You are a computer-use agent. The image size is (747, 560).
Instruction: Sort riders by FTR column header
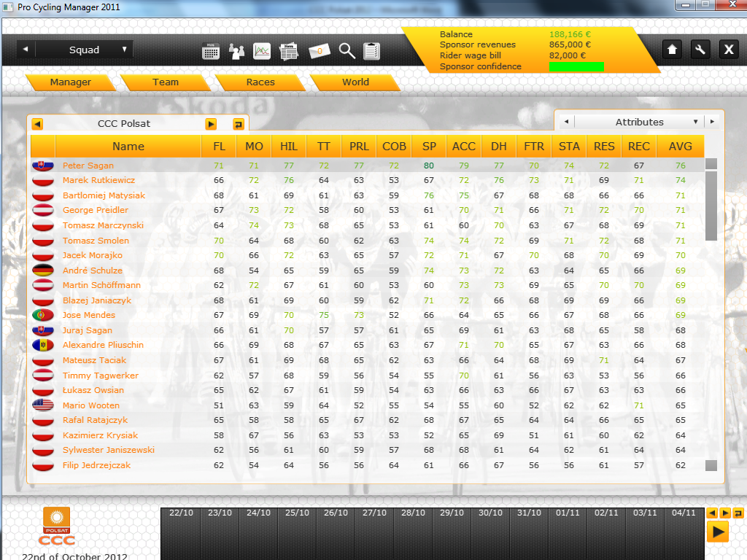click(x=534, y=146)
